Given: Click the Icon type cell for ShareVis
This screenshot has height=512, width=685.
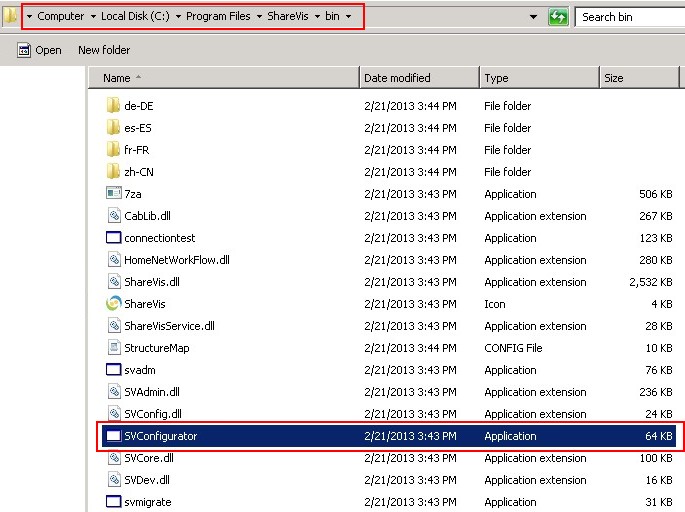Looking at the screenshot, I should click(495, 304).
